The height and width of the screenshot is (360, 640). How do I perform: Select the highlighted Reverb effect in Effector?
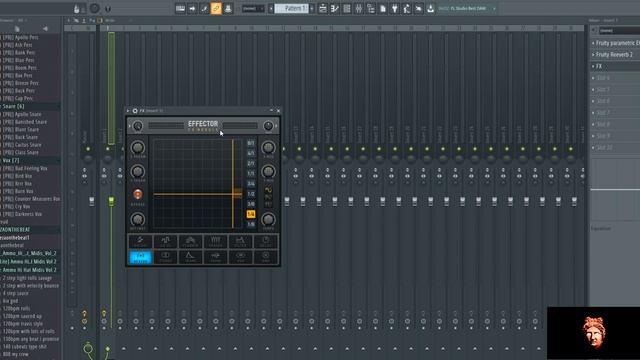coord(140,257)
